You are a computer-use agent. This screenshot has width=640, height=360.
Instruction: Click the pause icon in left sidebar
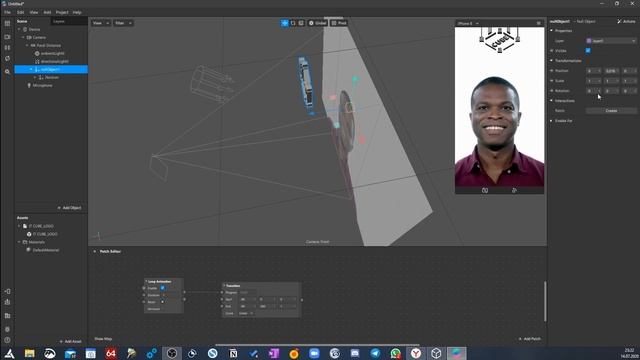tap(7, 48)
